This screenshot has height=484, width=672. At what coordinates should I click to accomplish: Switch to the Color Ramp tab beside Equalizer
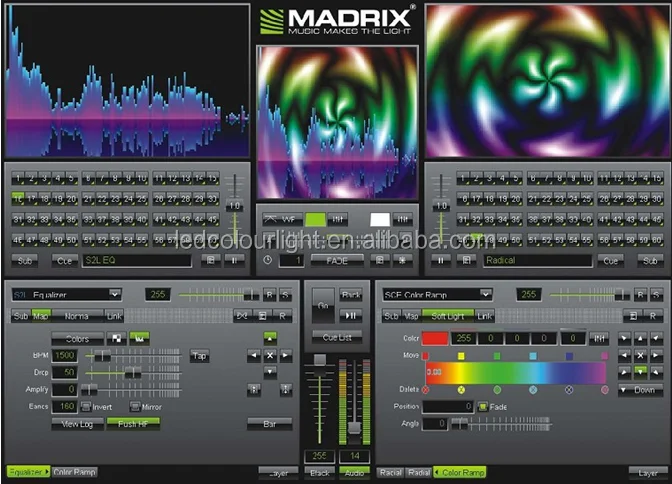[x=75, y=472]
